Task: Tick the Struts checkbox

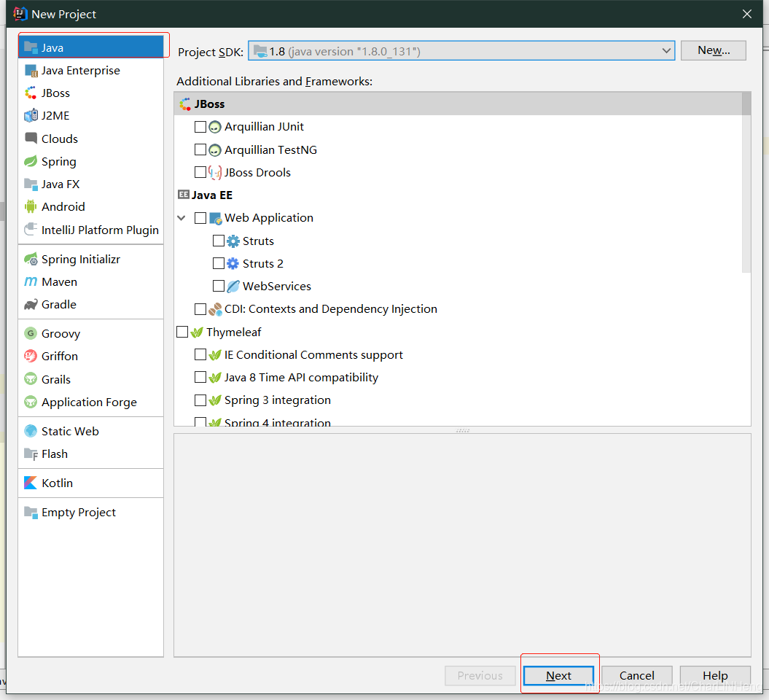Action: tap(218, 241)
